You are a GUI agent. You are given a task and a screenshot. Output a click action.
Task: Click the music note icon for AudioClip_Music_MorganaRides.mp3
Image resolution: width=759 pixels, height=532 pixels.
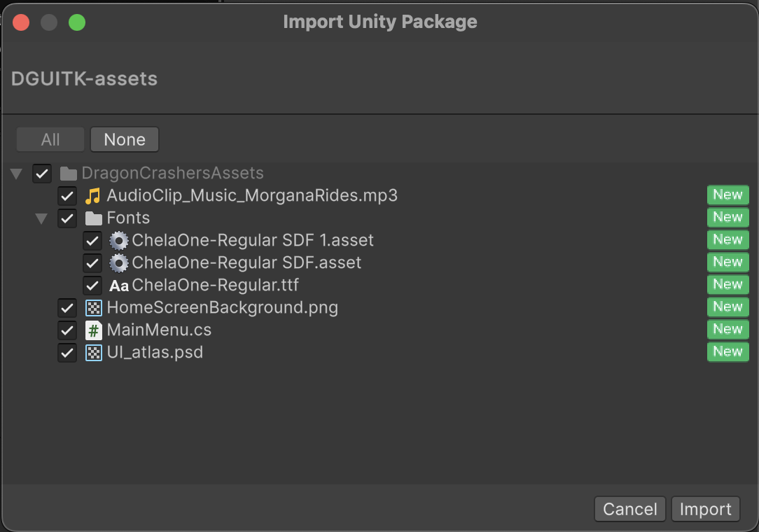[x=93, y=195]
